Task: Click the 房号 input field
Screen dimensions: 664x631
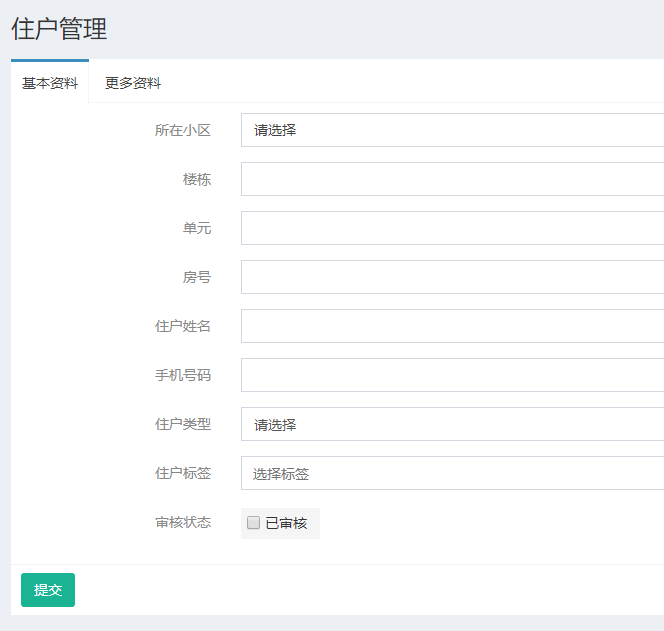Action: (x=452, y=277)
